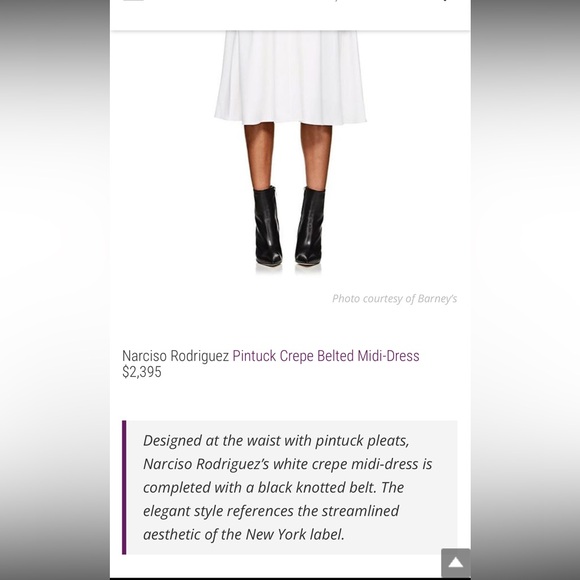580x580 pixels.
Task: Click the right black ankle boot in photo
Action: pyautogui.click(x=310, y=226)
